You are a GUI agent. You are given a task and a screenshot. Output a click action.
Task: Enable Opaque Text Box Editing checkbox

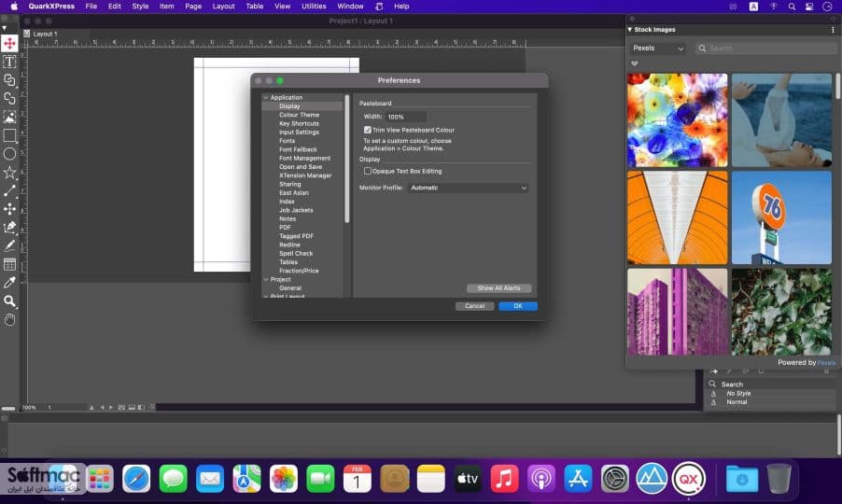367,171
